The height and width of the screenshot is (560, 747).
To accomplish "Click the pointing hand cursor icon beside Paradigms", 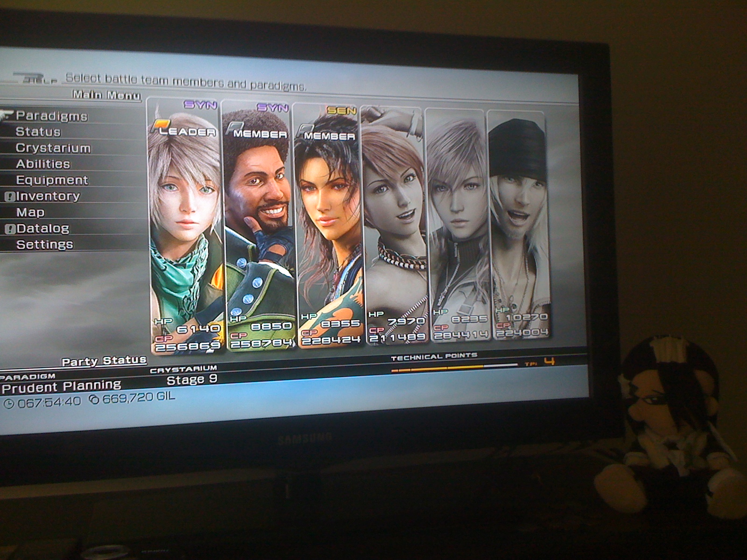I will [x=6, y=115].
